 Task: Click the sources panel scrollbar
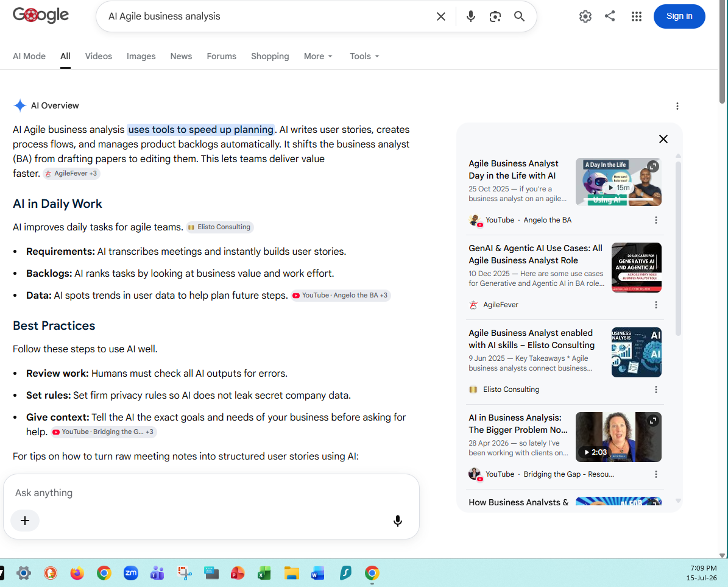click(678, 249)
